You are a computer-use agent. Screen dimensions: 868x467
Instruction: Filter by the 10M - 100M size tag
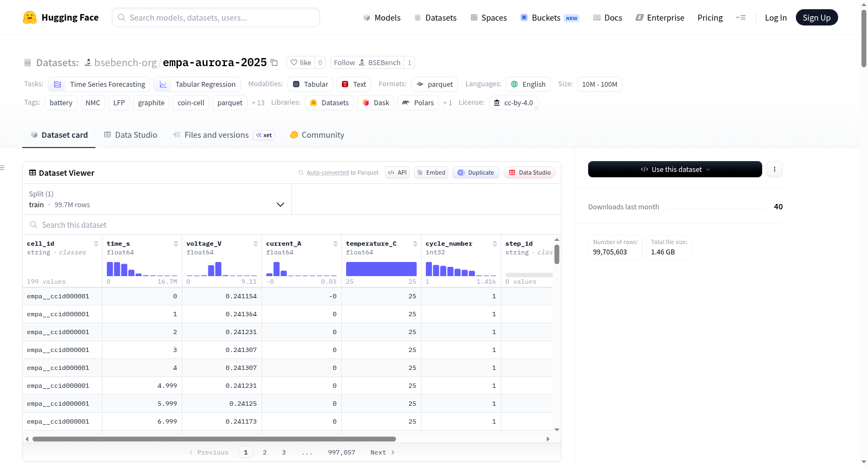(599, 84)
